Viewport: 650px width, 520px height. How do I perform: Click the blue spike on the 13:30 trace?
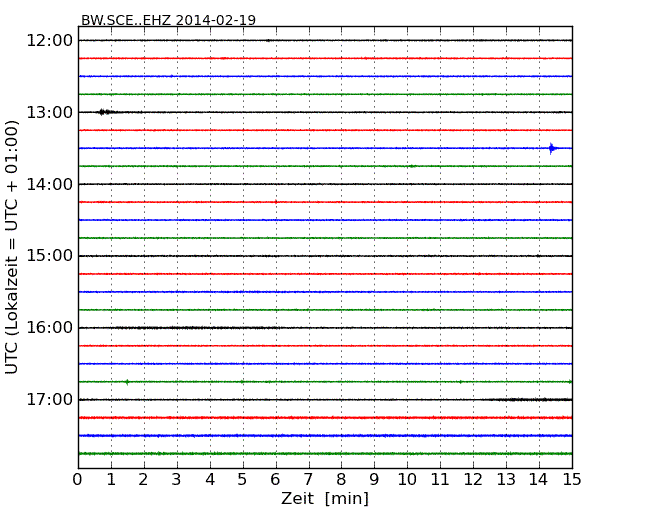click(551, 148)
